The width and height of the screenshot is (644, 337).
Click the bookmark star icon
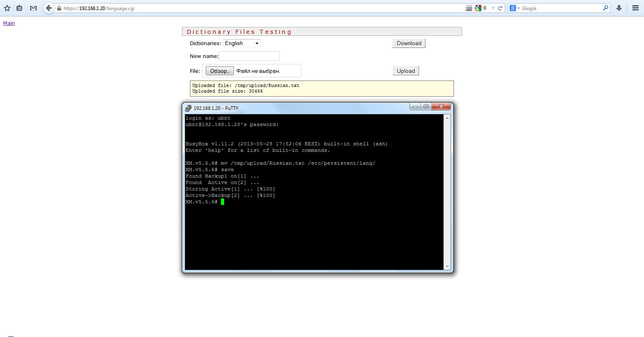(7, 8)
